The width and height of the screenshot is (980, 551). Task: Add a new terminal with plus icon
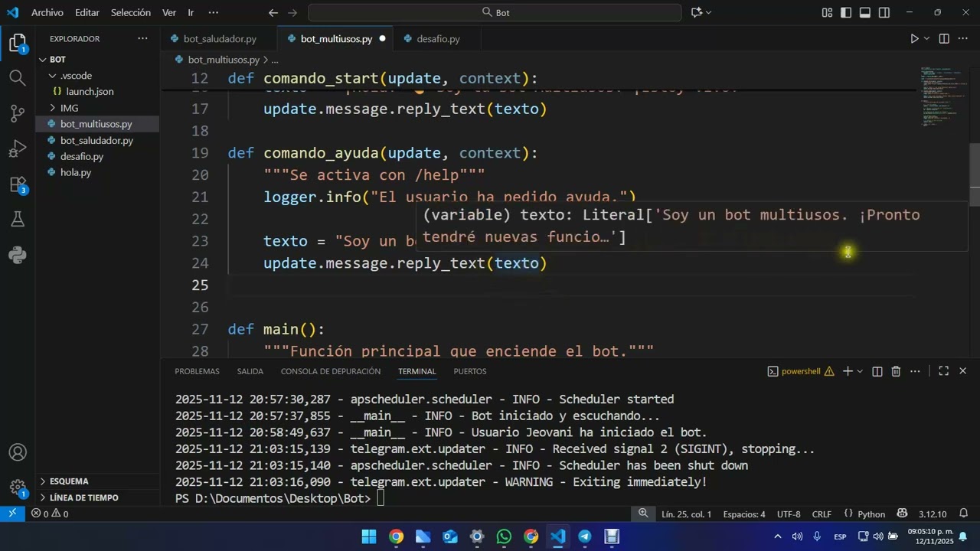click(848, 371)
